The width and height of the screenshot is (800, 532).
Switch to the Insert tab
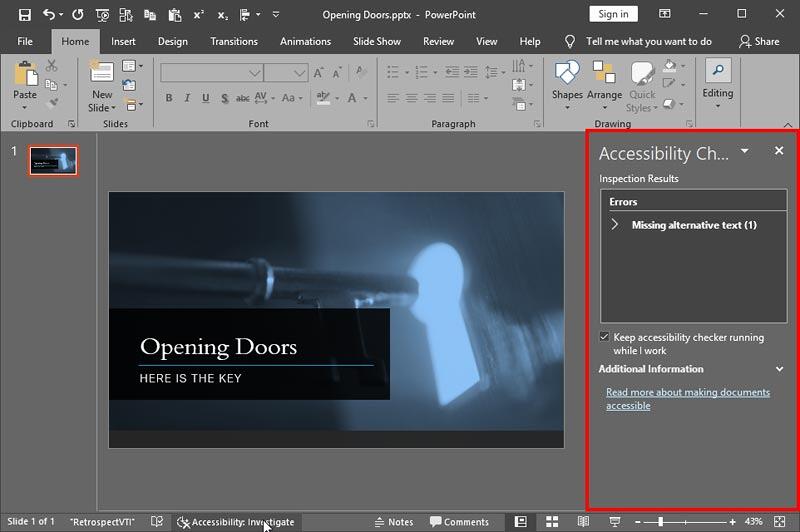pos(123,41)
